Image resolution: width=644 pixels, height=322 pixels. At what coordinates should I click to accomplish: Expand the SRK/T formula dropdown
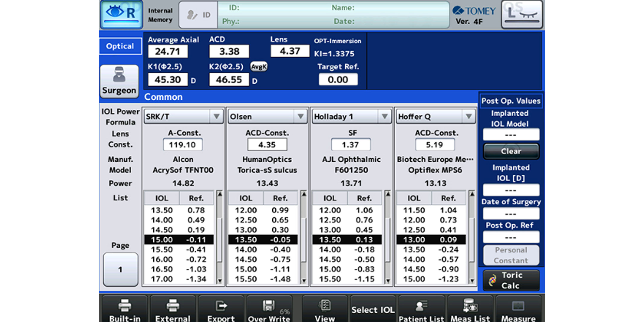(216, 117)
